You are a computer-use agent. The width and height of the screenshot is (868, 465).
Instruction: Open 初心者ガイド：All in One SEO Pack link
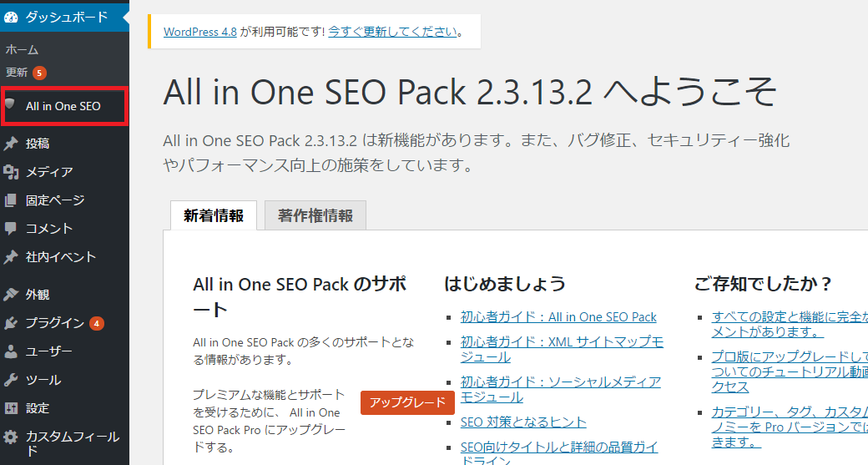coord(558,317)
